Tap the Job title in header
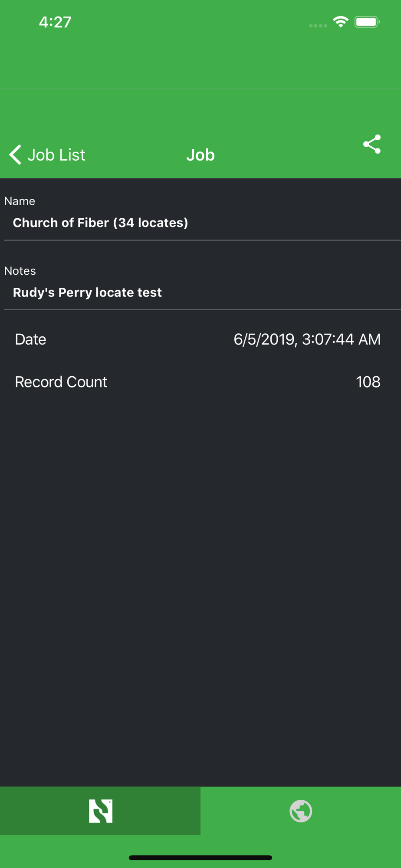The height and width of the screenshot is (868, 401). coord(200,155)
